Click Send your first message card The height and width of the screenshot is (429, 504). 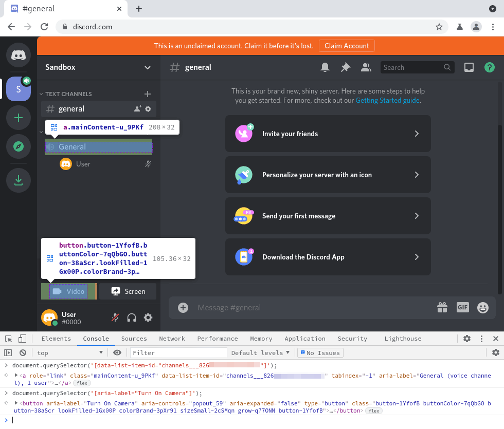(328, 216)
